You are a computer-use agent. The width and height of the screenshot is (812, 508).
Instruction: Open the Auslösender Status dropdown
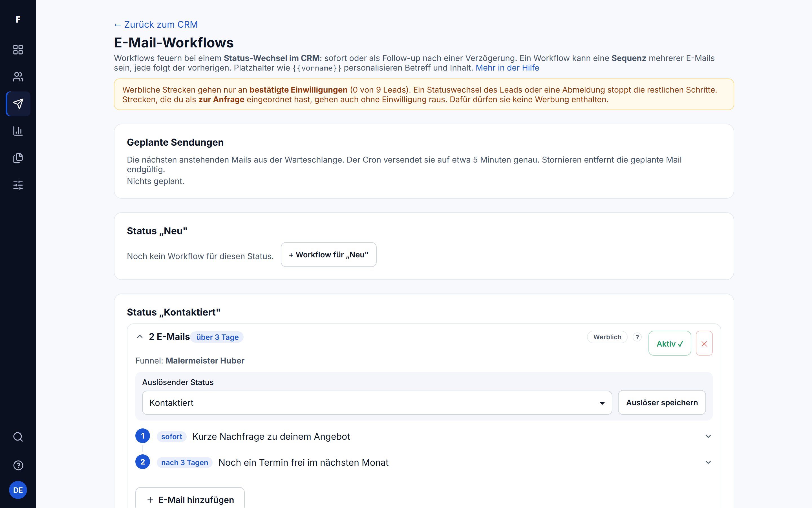[x=377, y=402]
